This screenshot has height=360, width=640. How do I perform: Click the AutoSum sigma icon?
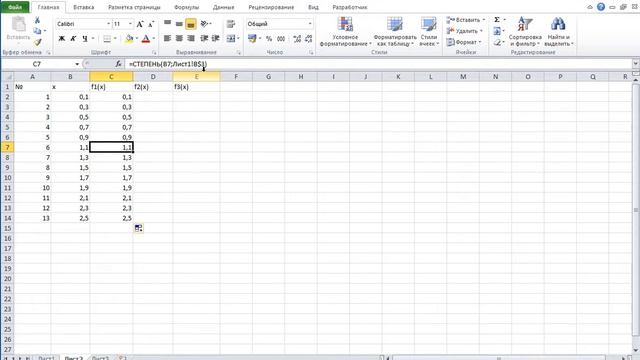click(497, 20)
